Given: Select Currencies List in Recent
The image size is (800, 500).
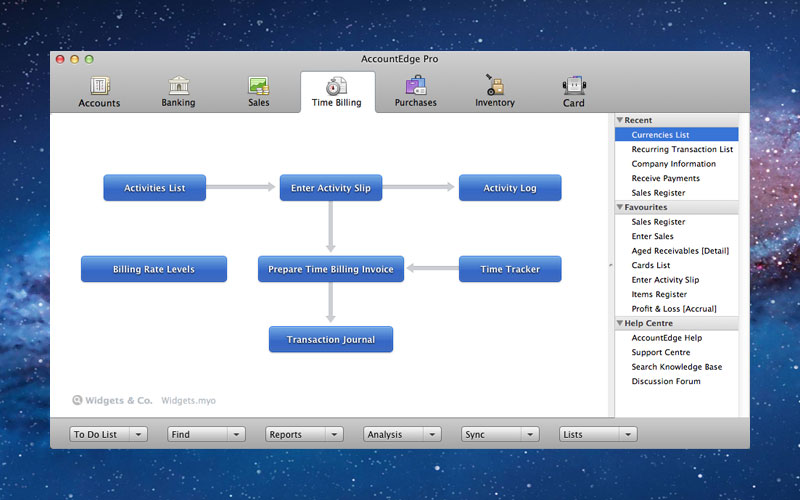Looking at the screenshot, I should point(677,135).
